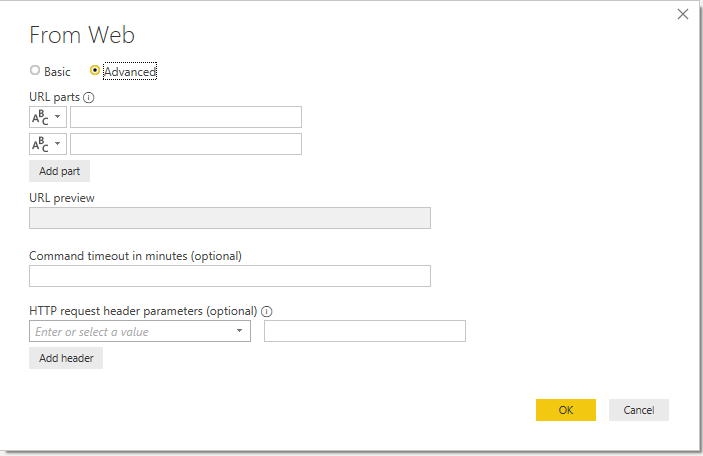Focus the second URL part text field
Viewport: 703px width, 456px height.
(186, 144)
